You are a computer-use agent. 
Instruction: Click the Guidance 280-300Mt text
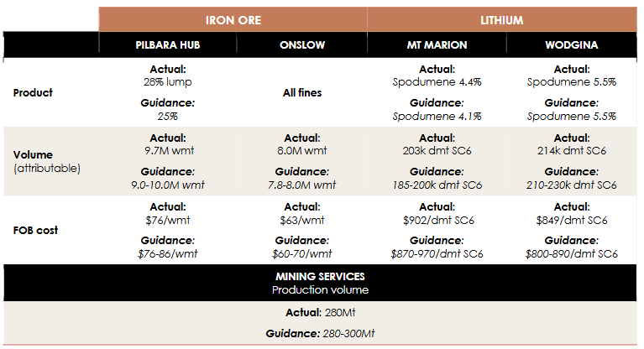[x=320, y=333]
